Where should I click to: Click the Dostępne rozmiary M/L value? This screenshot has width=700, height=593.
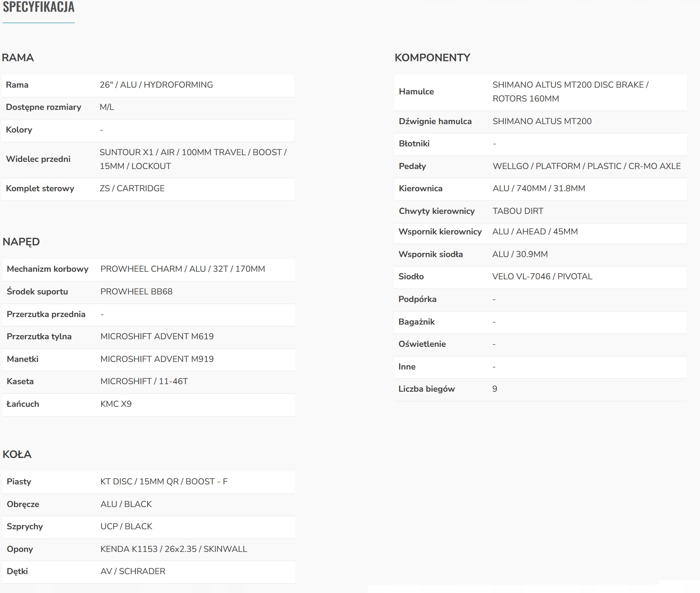click(107, 107)
